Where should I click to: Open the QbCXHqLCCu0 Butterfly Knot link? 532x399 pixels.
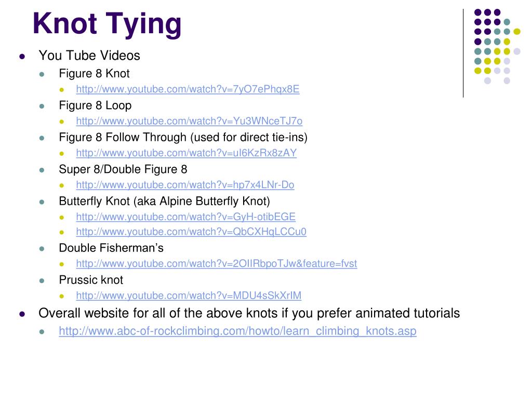tap(191, 232)
